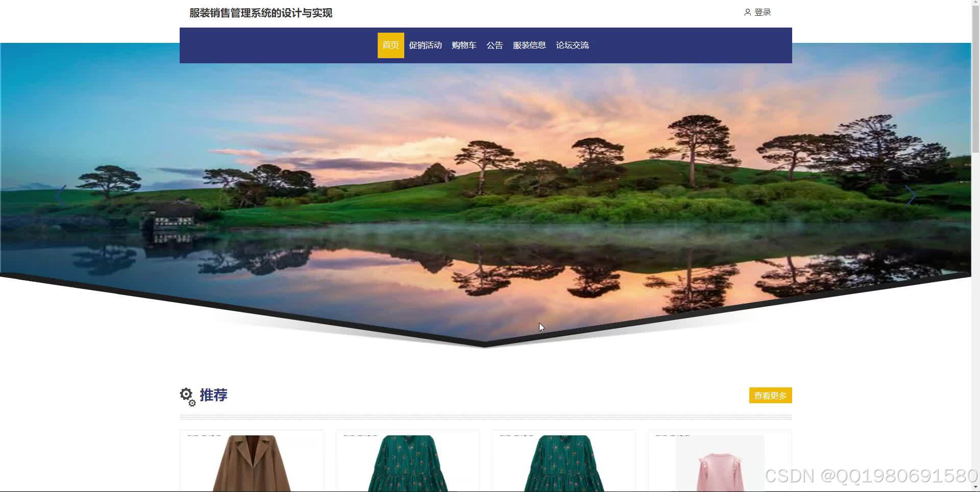Click the left carousel arrow

click(x=61, y=195)
